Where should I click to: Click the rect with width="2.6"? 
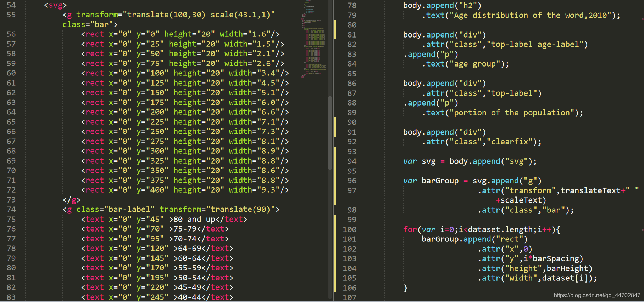tap(183, 63)
